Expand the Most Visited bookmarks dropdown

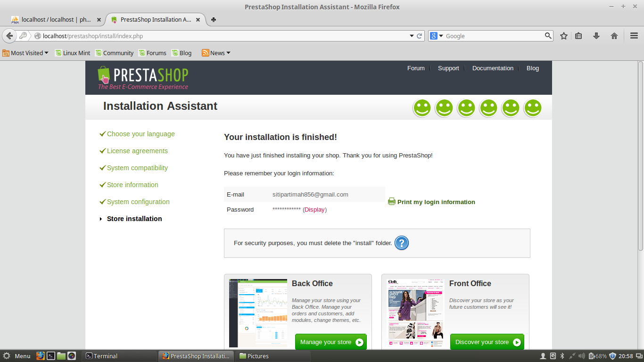pyautogui.click(x=25, y=53)
